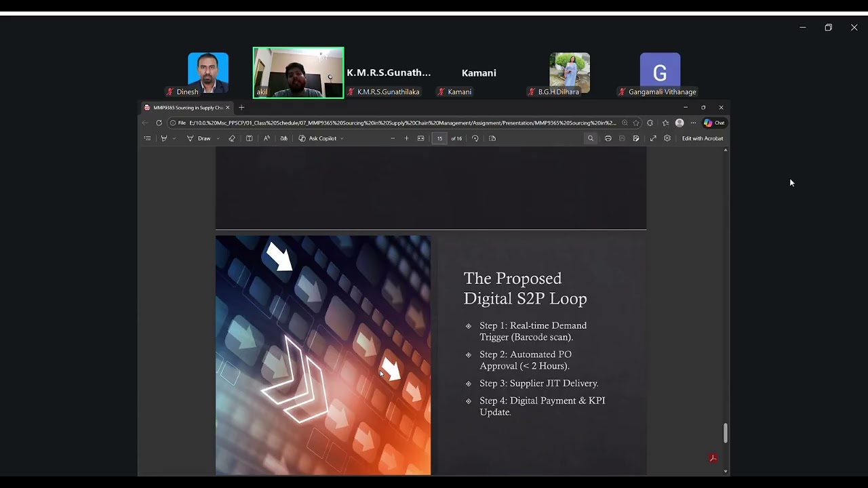Open the Favorites list
This screenshot has width=868, height=488.
[665, 123]
